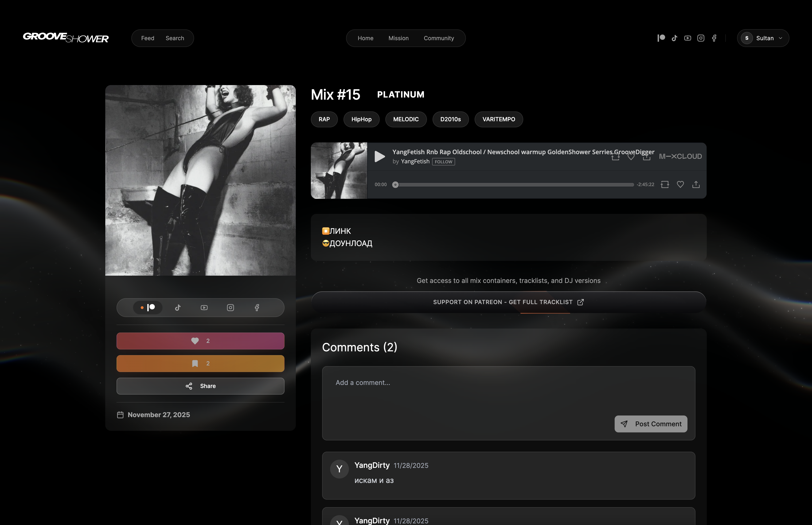Select Instagram icon under the cover art
Screen dimensions: 812x525
(230, 307)
